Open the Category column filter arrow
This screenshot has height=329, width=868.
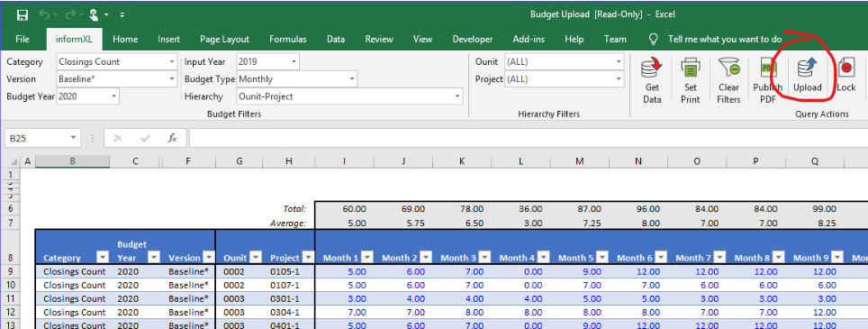click(x=102, y=258)
